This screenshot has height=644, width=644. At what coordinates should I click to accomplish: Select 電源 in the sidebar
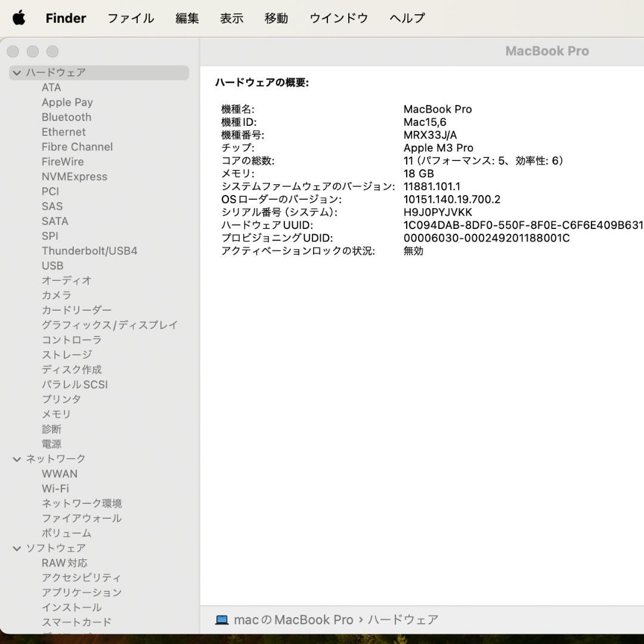51,444
